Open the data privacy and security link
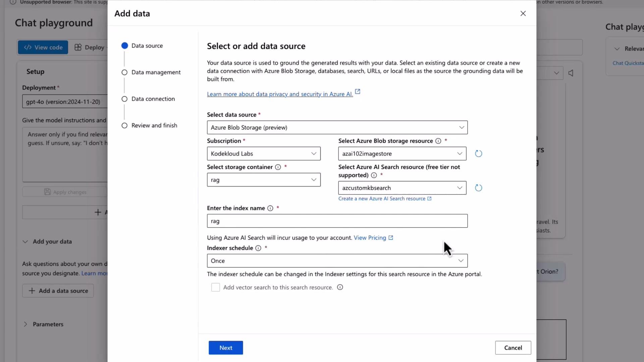The width and height of the screenshot is (644, 362). 280,94
